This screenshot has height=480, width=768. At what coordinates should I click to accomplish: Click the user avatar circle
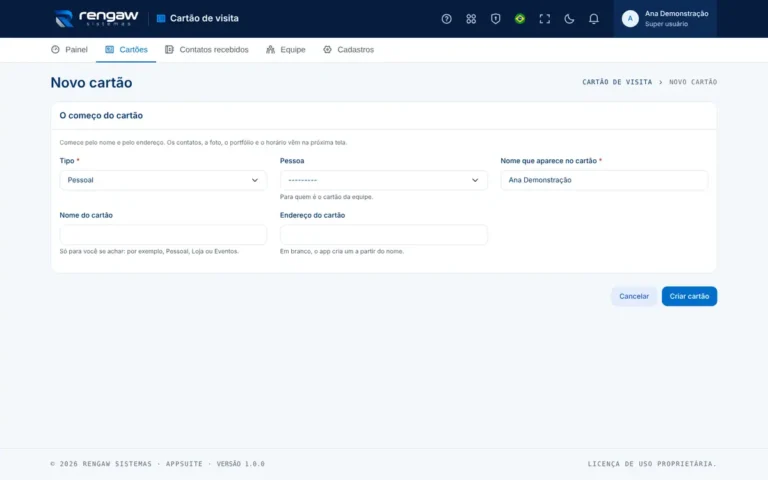[630, 19]
